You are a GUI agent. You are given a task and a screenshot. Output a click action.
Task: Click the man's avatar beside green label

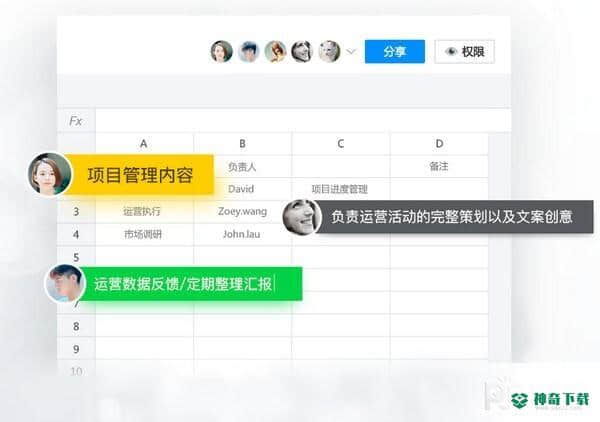[65, 284]
